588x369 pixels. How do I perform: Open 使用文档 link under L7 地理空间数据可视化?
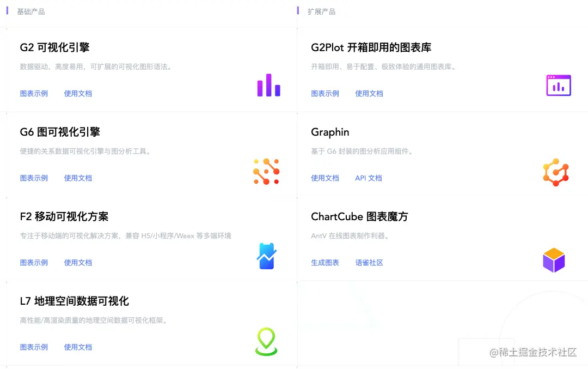coord(78,347)
